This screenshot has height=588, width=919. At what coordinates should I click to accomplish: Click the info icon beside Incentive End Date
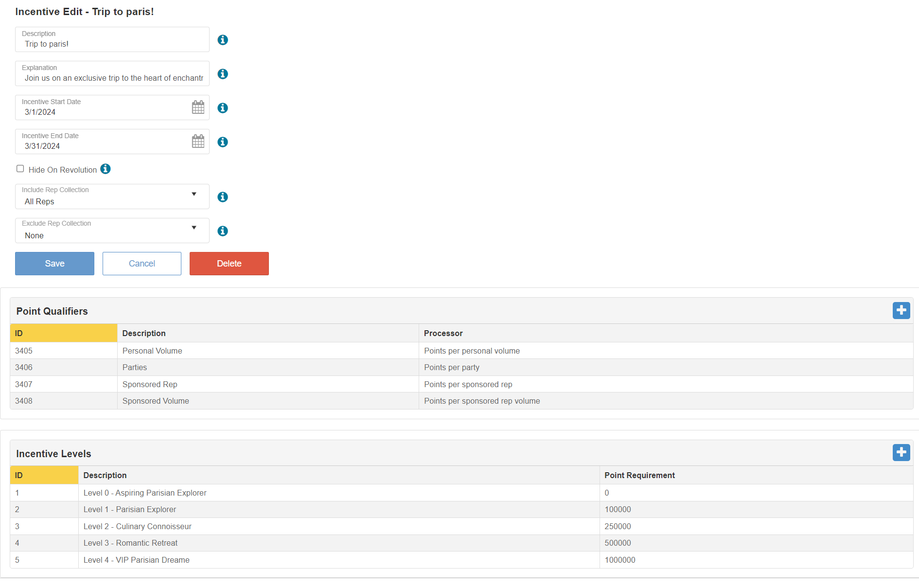223,142
